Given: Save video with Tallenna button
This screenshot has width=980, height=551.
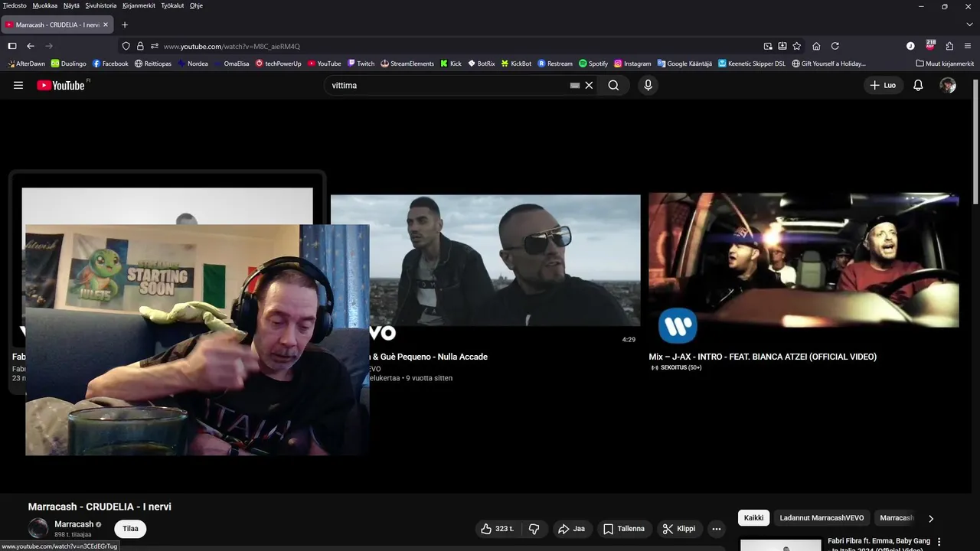Looking at the screenshot, I should 623,529.
